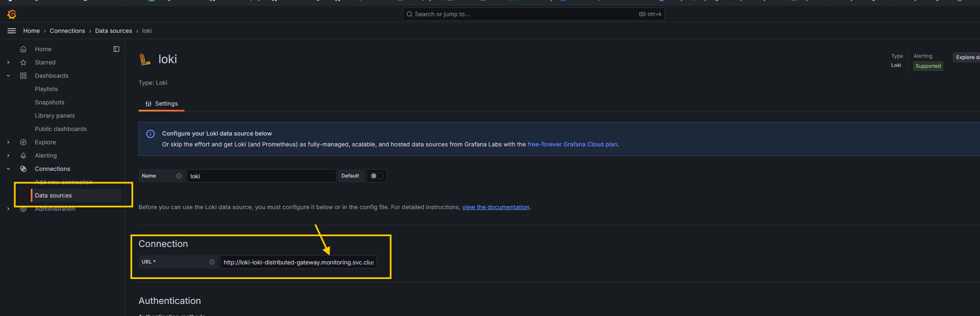Click the Name field info icon
This screenshot has height=316, width=980.
pos(179,176)
